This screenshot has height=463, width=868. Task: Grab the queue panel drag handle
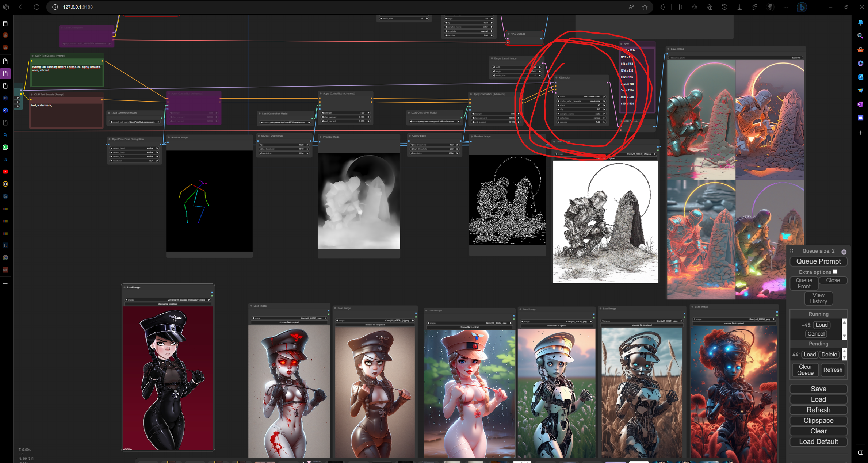pos(792,251)
